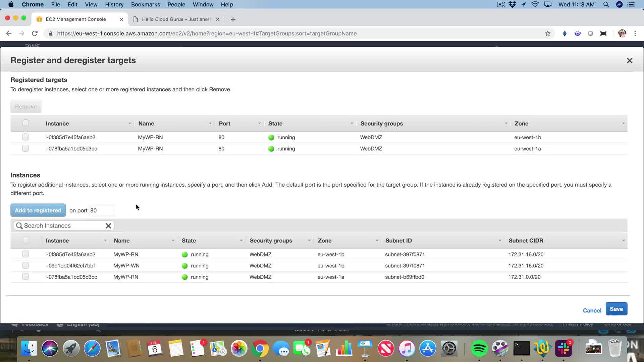
Task: Open Spotify from the dock
Action: click(479, 349)
